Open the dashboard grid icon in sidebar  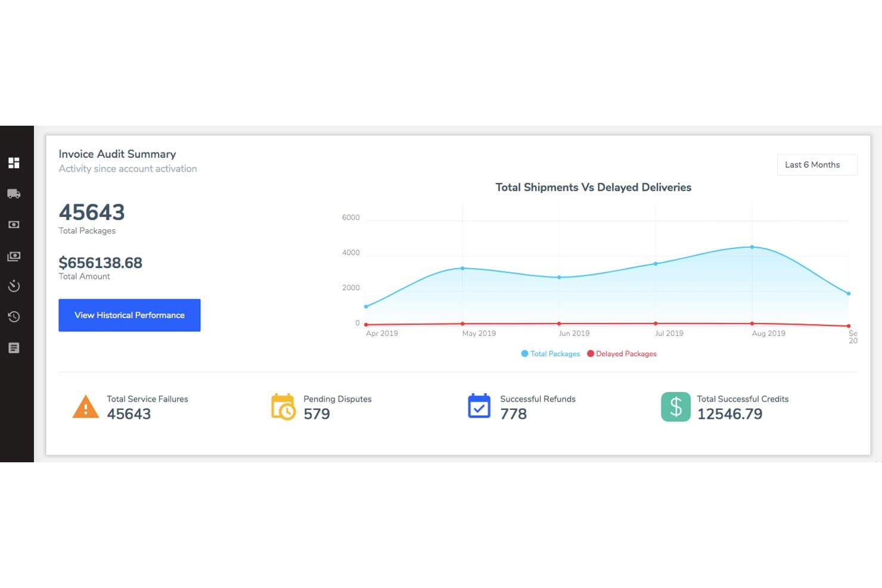14,163
